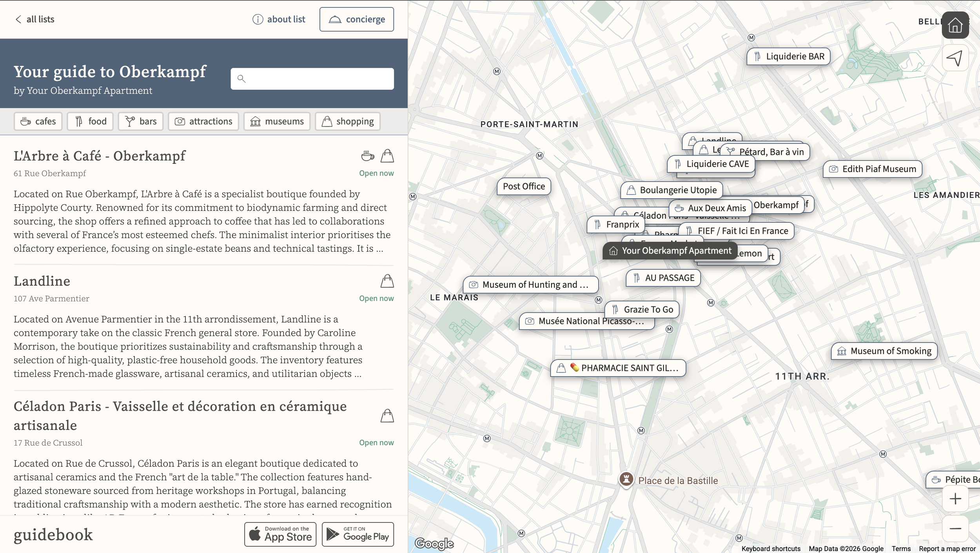980x553 pixels.
Task: Toggle the cafes filter
Action: (38, 121)
